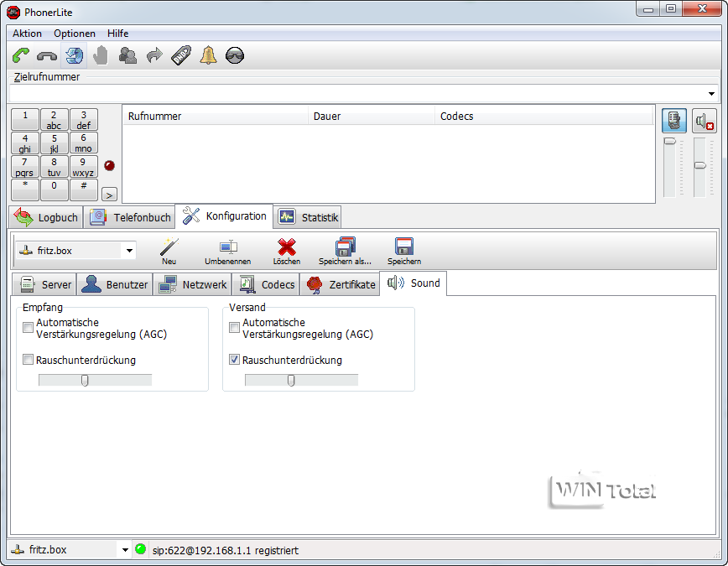Switch to the Telefonbuch tab
The image size is (728, 566).
pyautogui.click(x=130, y=217)
